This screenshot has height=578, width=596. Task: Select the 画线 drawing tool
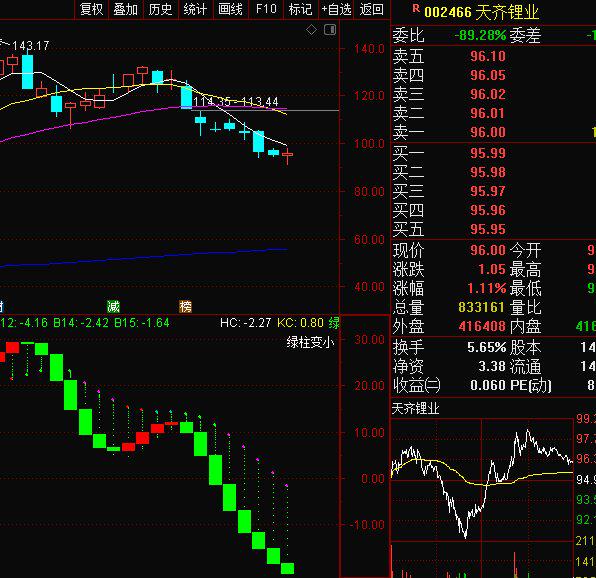point(230,9)
